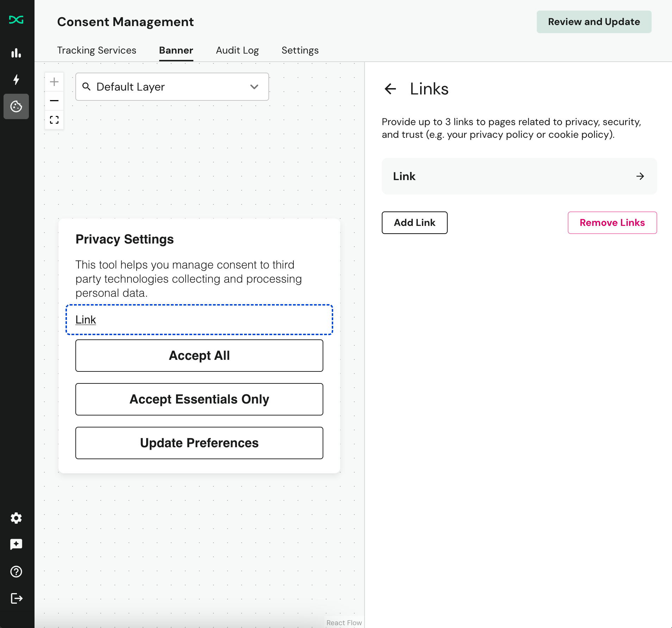The height and width of the screenshot is (628, 672).
Task: Click the log out sidebar icon
Action: click(17, 598)
